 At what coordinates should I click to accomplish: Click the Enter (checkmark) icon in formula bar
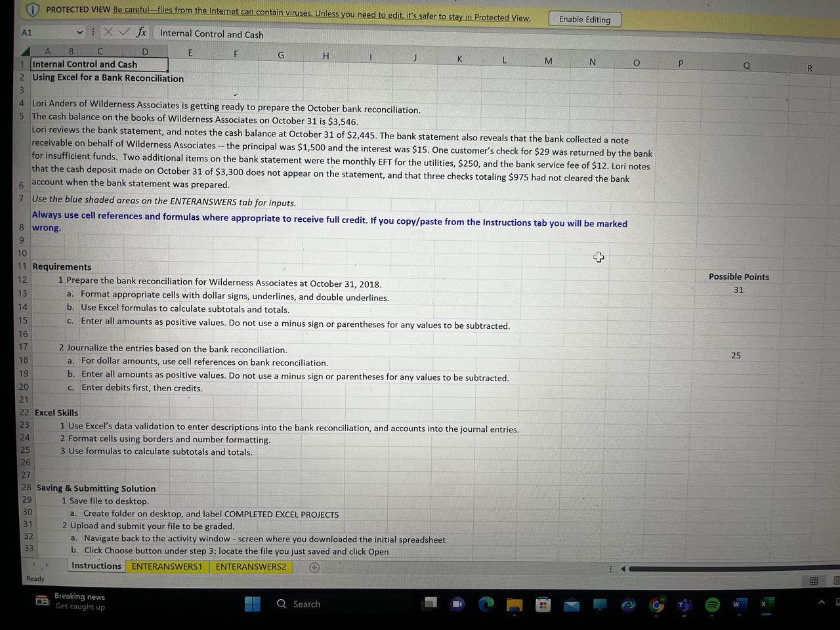[x=125, y=31]
